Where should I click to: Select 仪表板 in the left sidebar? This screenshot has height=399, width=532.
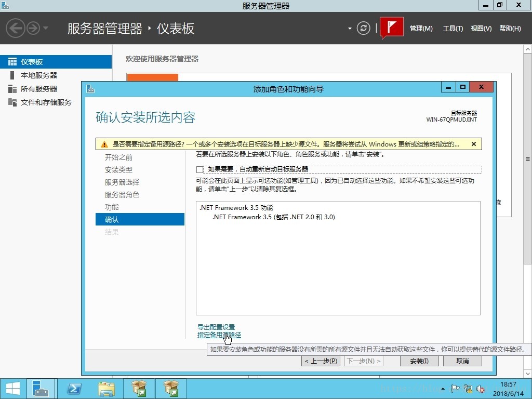(56, 62)
